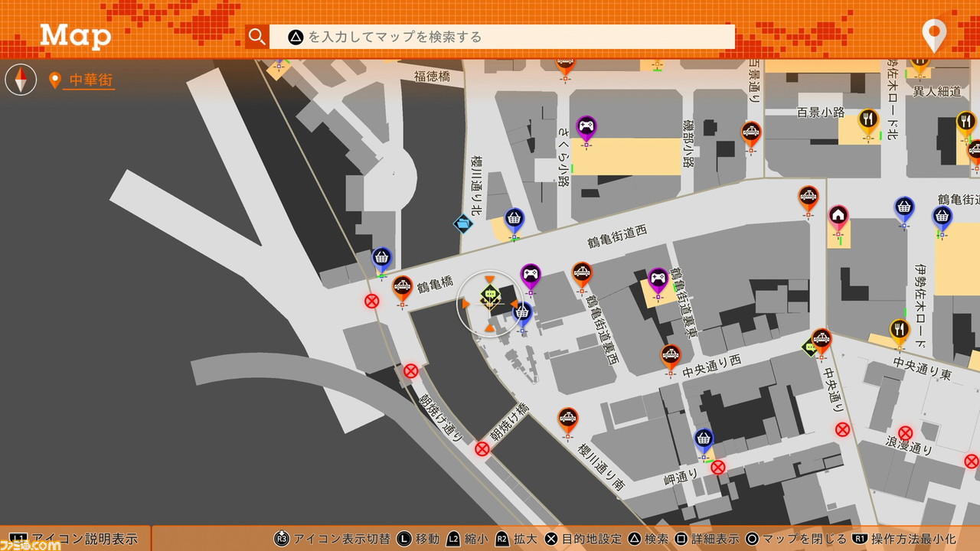The height and width of the screenshot is (551, 980).
Task: Click red X marker beside 中央通り
Action: click(843, 429)
